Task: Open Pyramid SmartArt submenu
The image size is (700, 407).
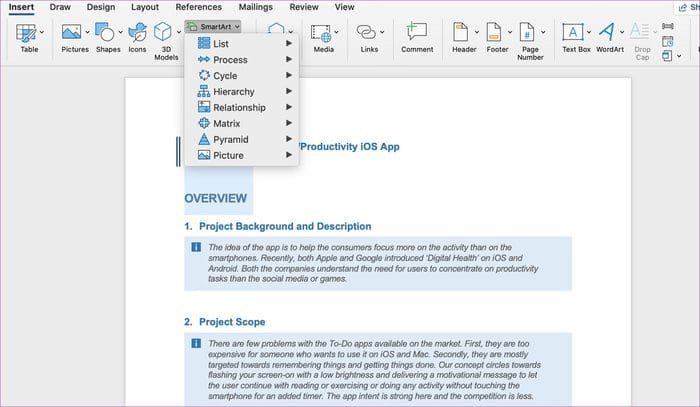Action: point(242,139)
